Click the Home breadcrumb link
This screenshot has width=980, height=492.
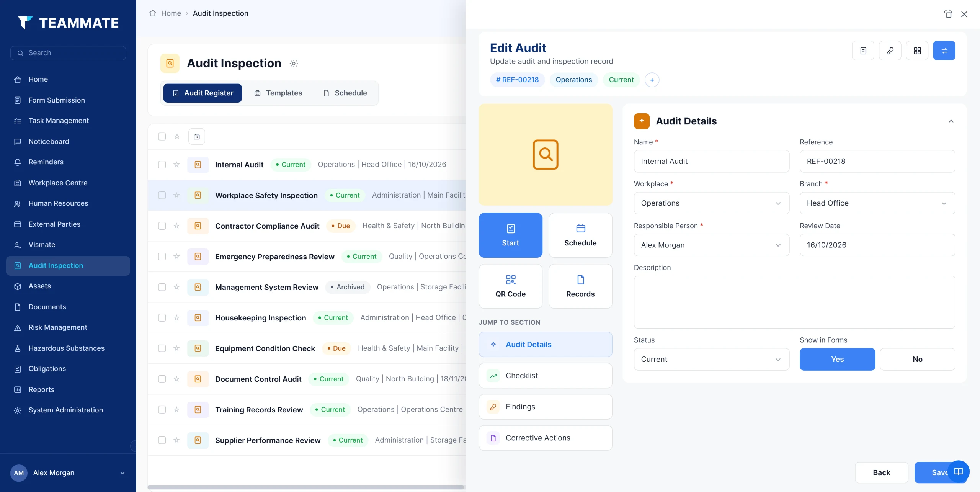[171, 13]
